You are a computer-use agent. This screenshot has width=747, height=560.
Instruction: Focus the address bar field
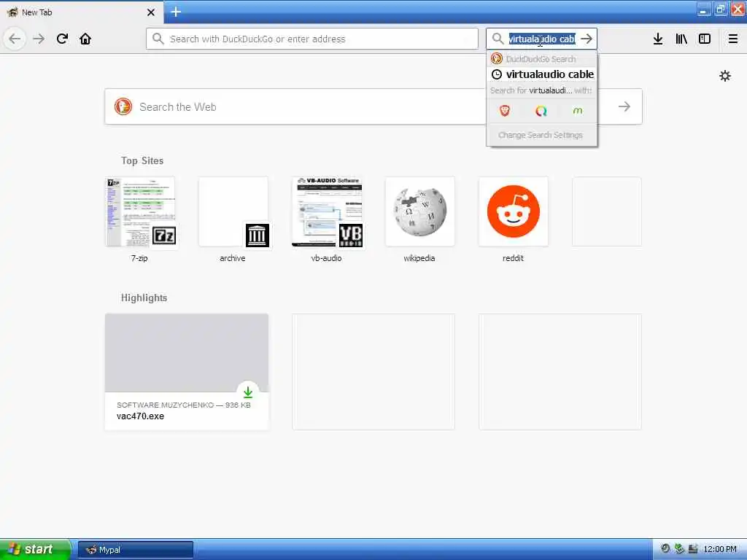(312, 39)
